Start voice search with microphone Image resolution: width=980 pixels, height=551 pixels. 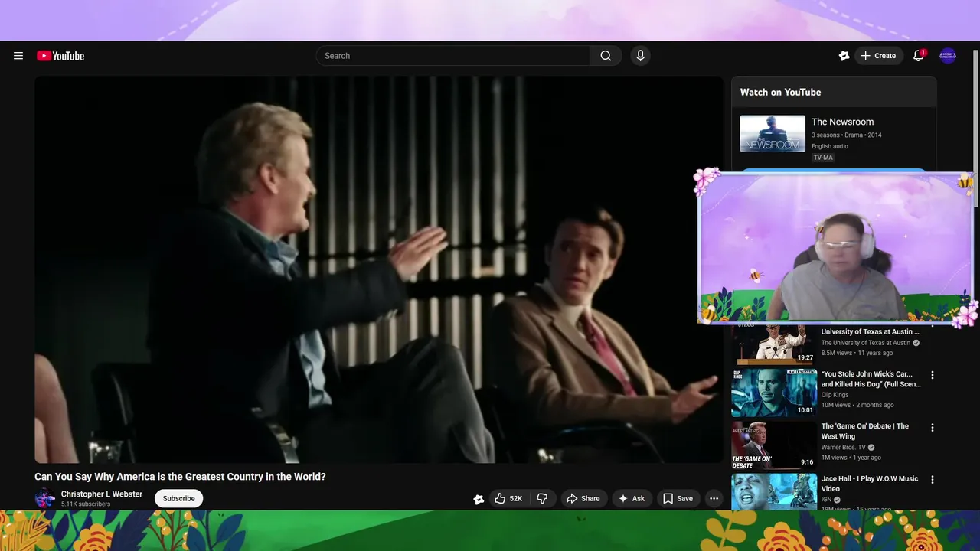[640, 56]
